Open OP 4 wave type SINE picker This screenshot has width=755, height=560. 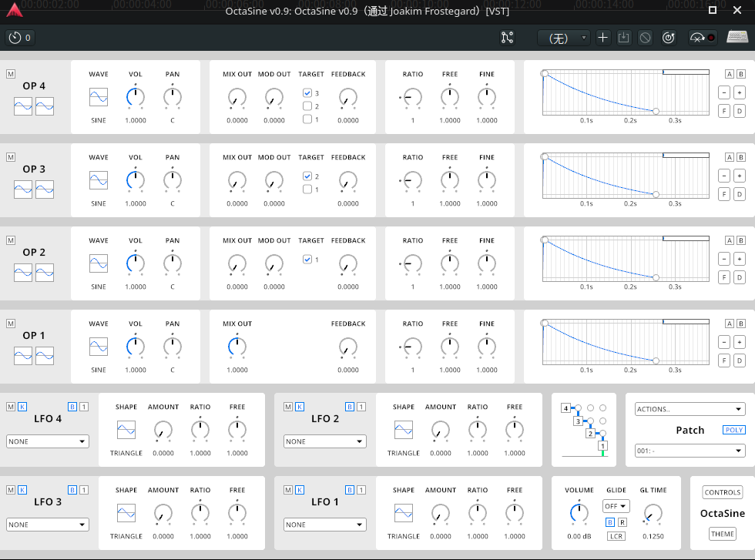click(x=99, y=97)
